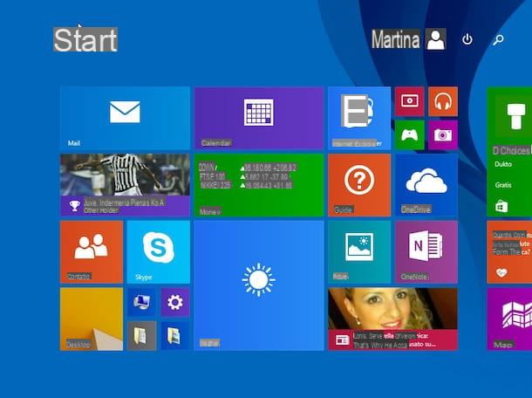Open the gray Documents folder tile
This screenshot has height=398, width=532.
click(x=141, y=335)
